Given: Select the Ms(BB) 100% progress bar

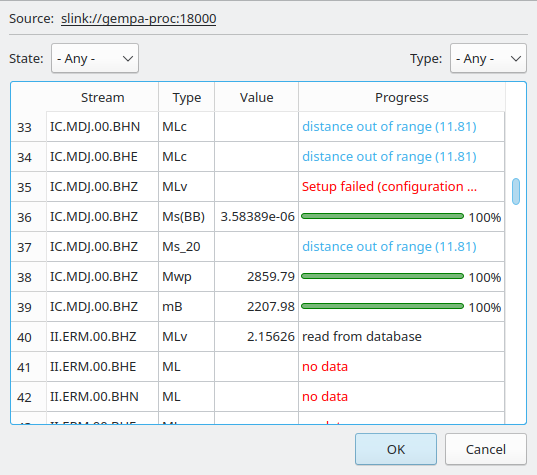Looking at the screenshot, I should [382, 216].
